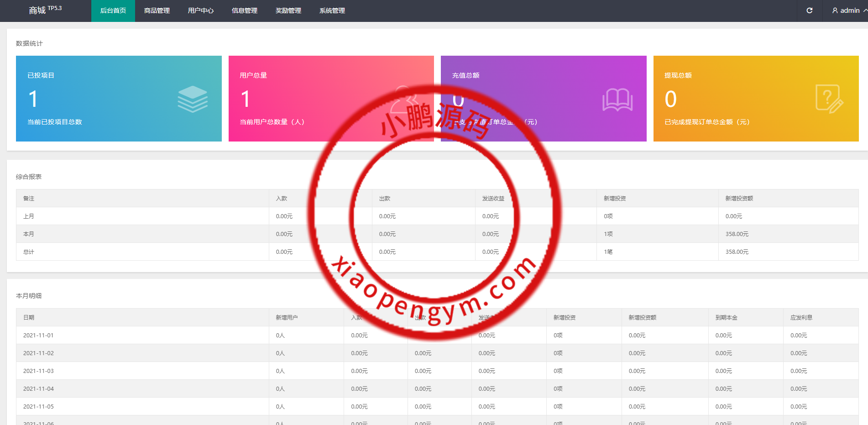Open the 奖励管理 menu
Screen dimensions: 868x425
[288, 10]
